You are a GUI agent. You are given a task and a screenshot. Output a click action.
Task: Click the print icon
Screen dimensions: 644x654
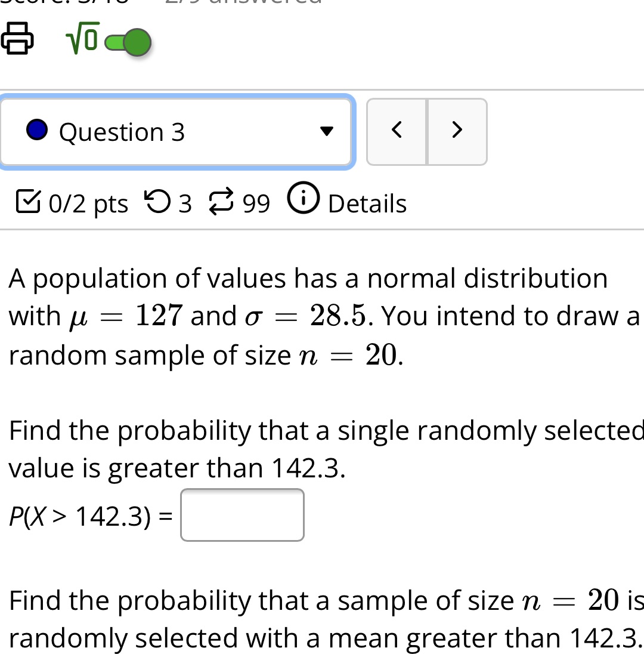[x=17, y=39]
